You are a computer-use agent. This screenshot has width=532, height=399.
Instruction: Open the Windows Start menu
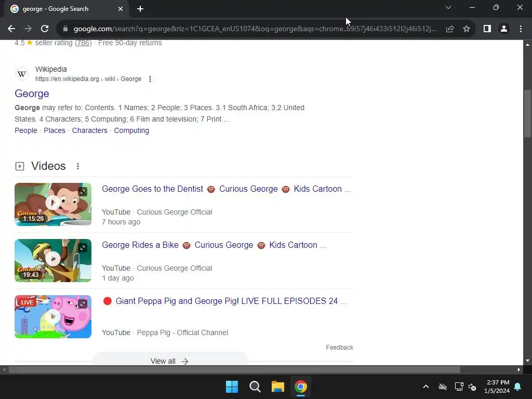click(232, 387)
